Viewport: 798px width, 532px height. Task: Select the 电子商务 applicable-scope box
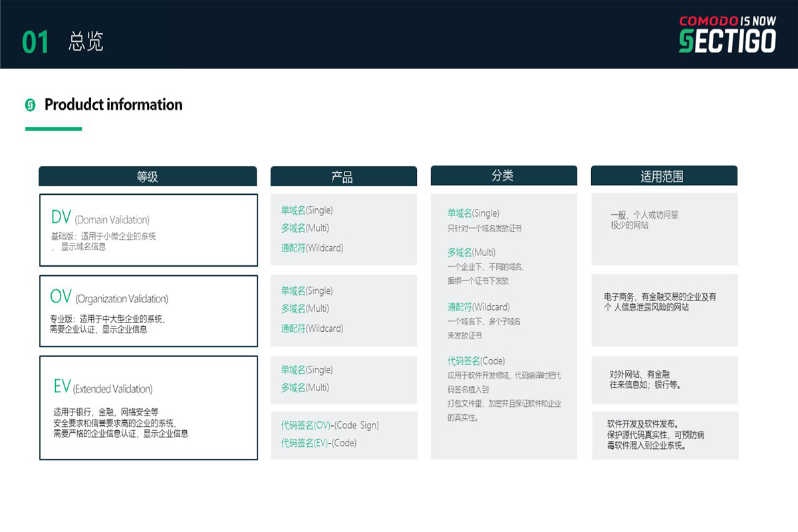click(664, 310)
